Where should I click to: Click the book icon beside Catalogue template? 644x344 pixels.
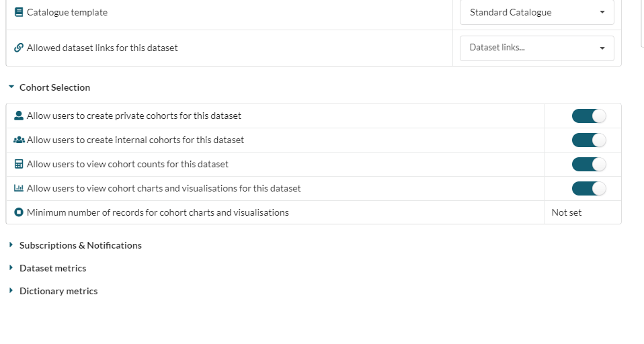click(19, 12)
